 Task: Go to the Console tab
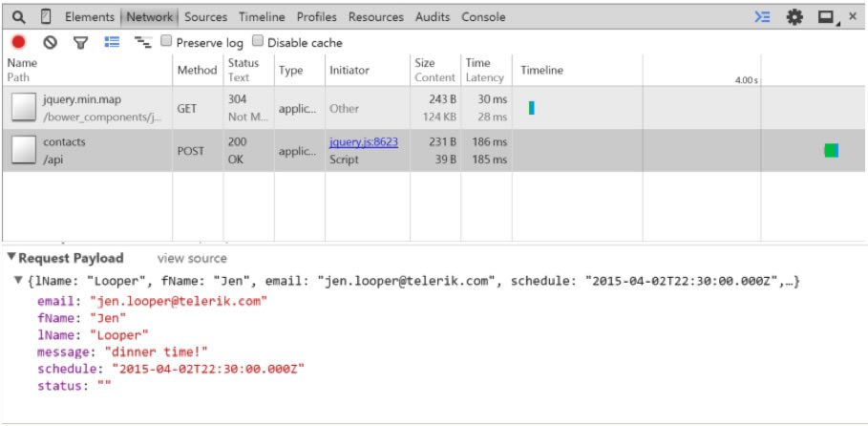click(x=483, y=17)
